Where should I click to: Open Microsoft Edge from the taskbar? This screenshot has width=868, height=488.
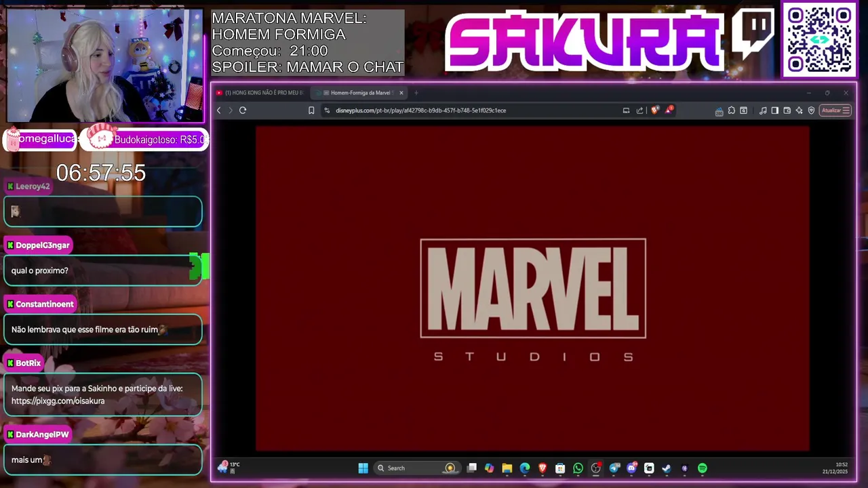(525, 468)
